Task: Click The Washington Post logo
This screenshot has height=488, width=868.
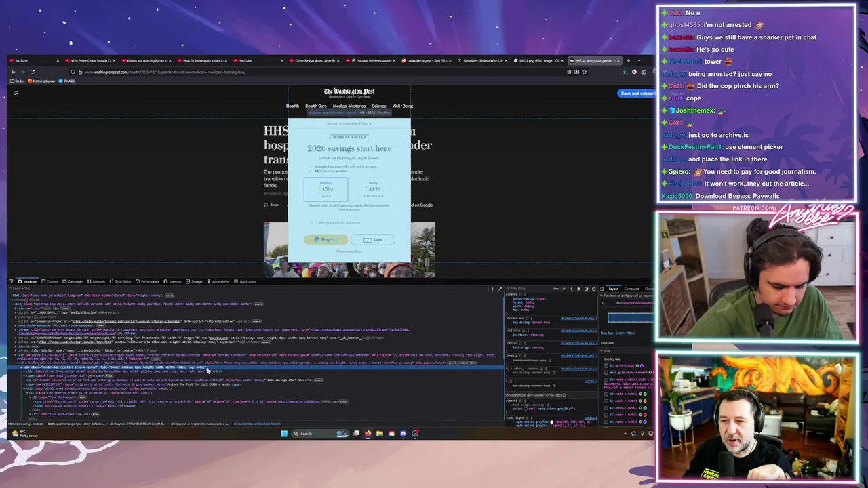Action: 349,91
